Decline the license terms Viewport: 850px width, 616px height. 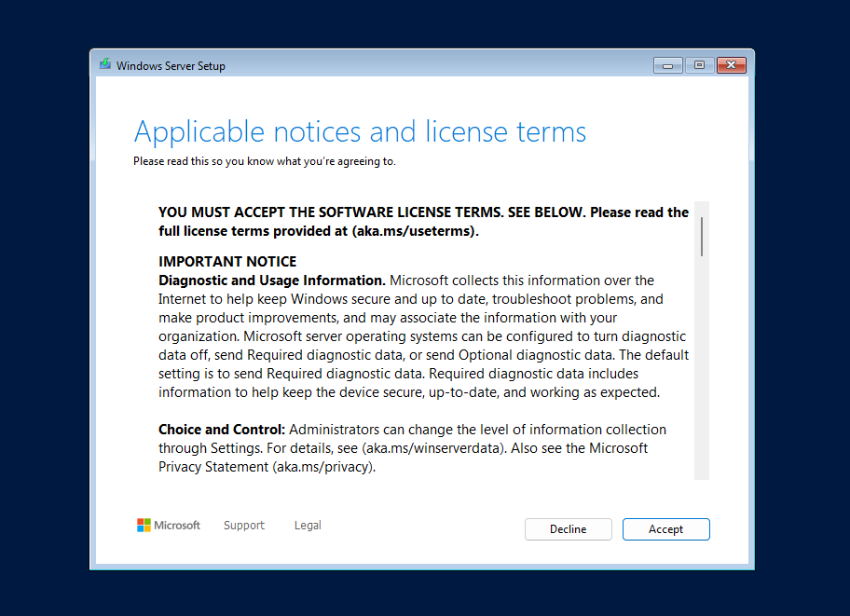(569, 529)
